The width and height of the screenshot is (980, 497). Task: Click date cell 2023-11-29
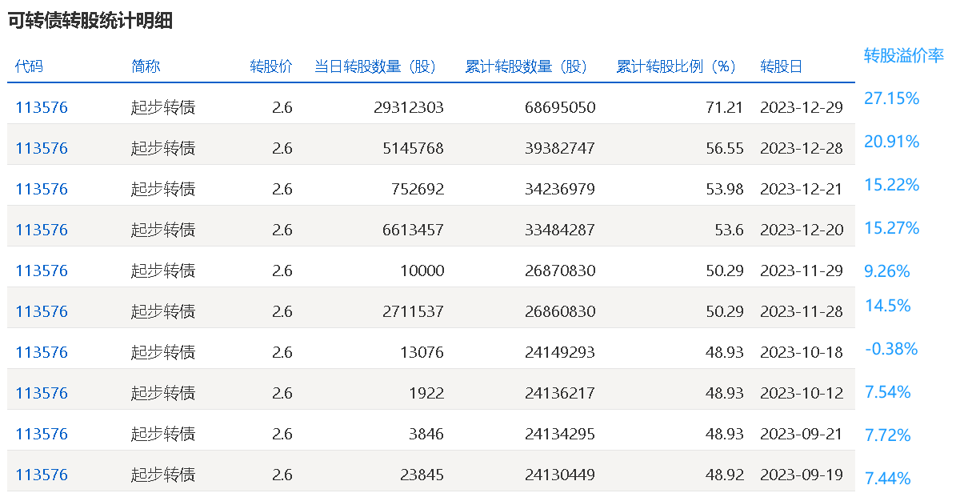802,271
